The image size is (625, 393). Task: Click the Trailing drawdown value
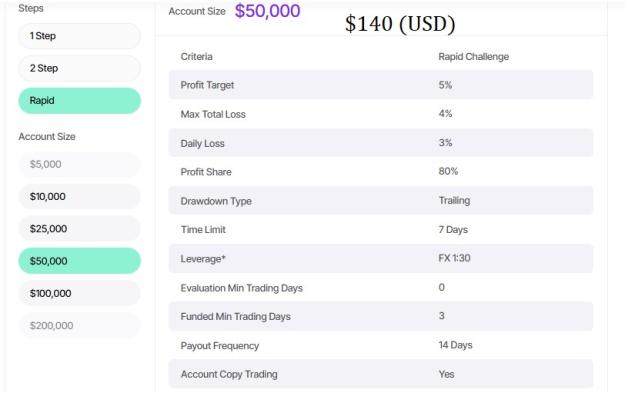click(454, 200)
